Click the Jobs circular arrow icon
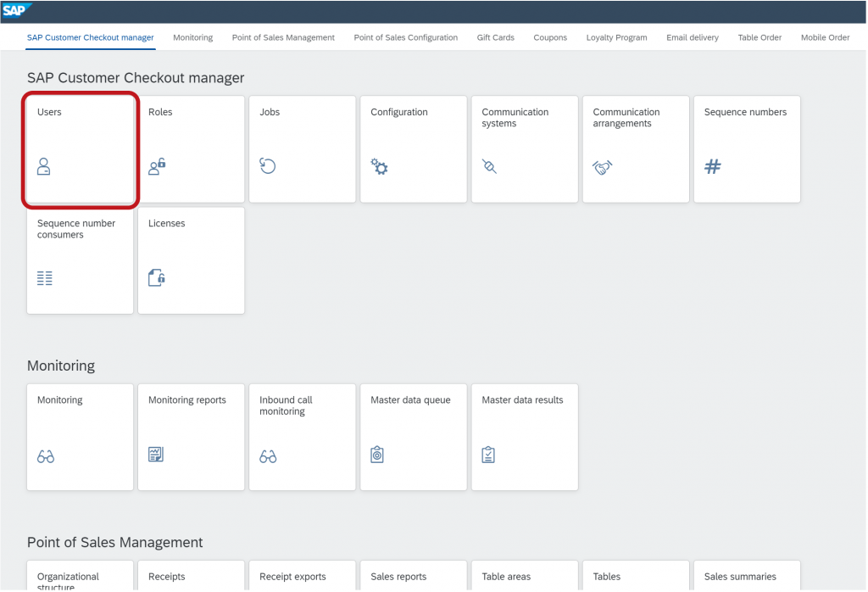The width and height of the screenshot is (868, 592). 268,166
